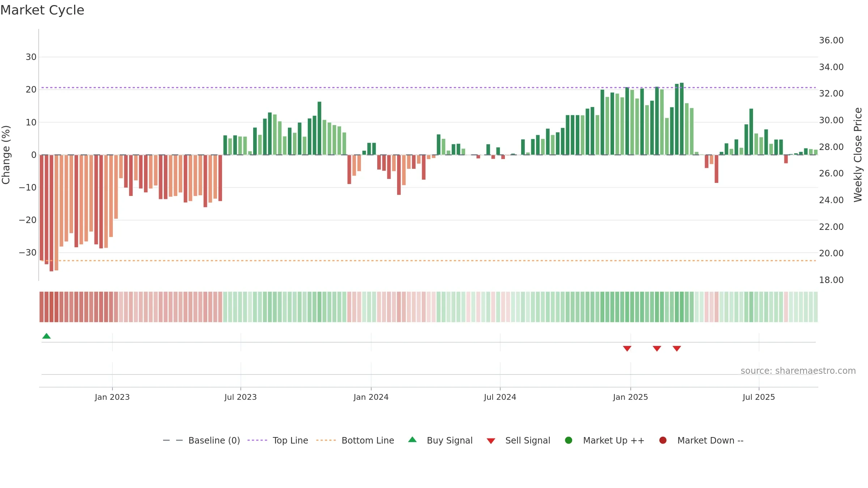The height and width of the screenshot is (488, 868).
Task: Click the Jan 2023 axis label
Action: pos(112,397)
